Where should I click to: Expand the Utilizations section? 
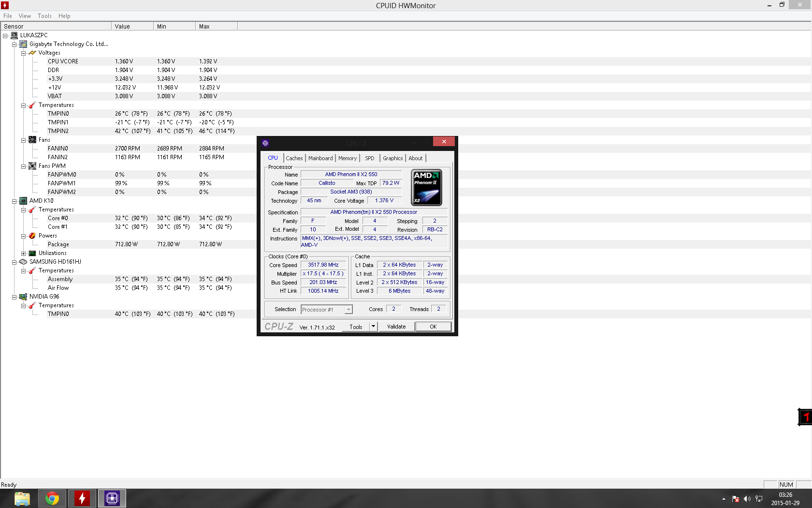tap(23, 254)
